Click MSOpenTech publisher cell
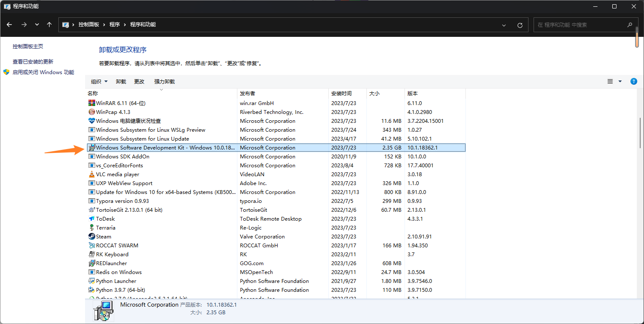The width and height of the screenshot is (644, 324). point(256,272)
